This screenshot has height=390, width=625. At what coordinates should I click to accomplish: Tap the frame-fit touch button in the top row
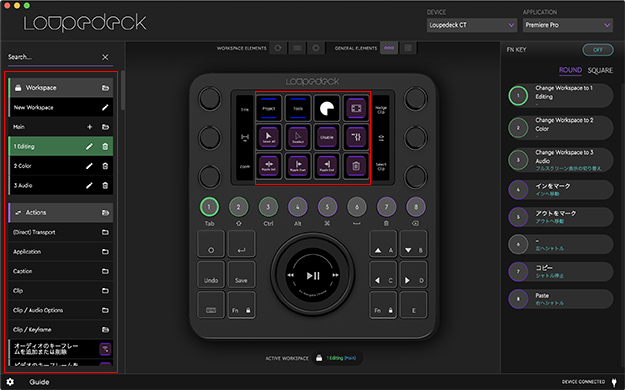(356, 108)
